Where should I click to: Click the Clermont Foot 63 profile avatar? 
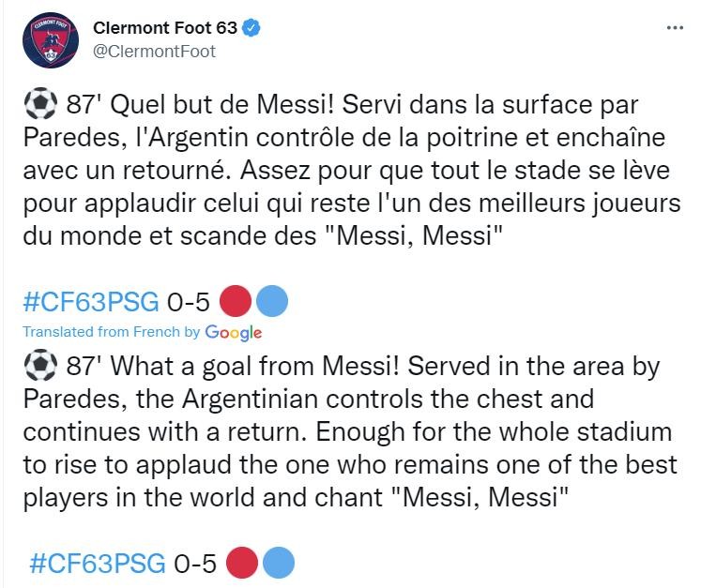coord(51,40)
